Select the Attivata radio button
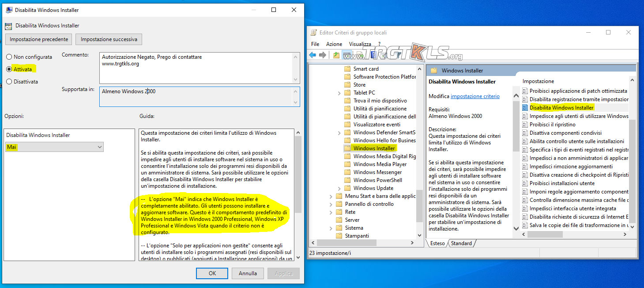Screen dimensions: 644x288 [x=9, y=69]
